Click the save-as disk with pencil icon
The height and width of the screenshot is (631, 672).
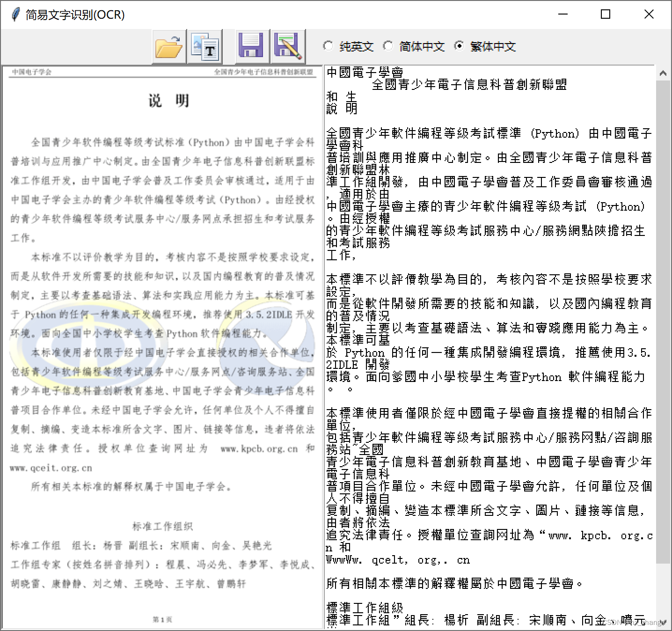[x=288, y=46]
